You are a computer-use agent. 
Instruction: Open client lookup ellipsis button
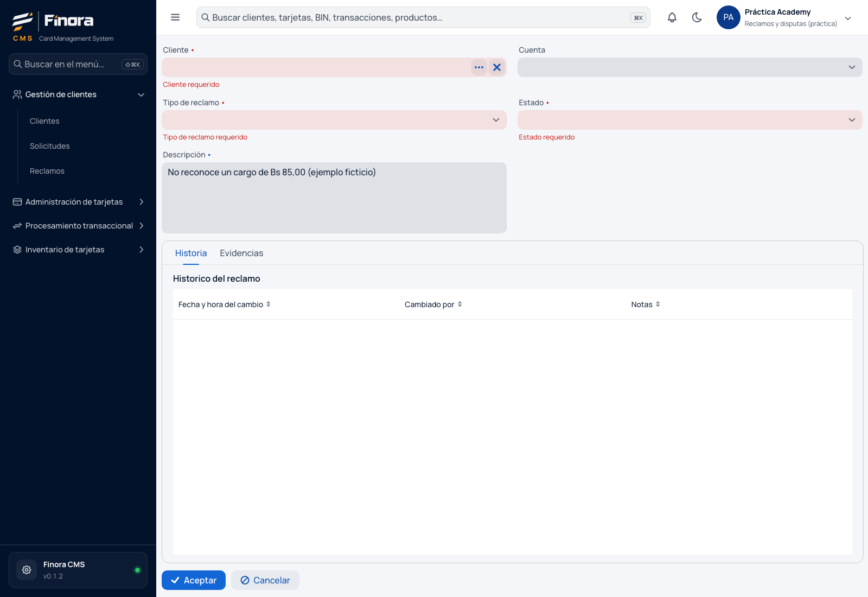pos(479,67)
